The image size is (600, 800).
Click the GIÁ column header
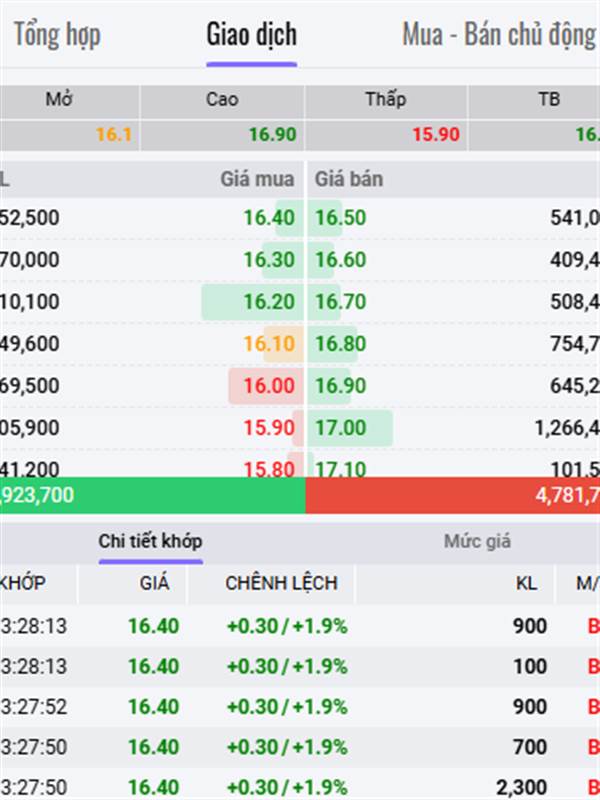154,583
